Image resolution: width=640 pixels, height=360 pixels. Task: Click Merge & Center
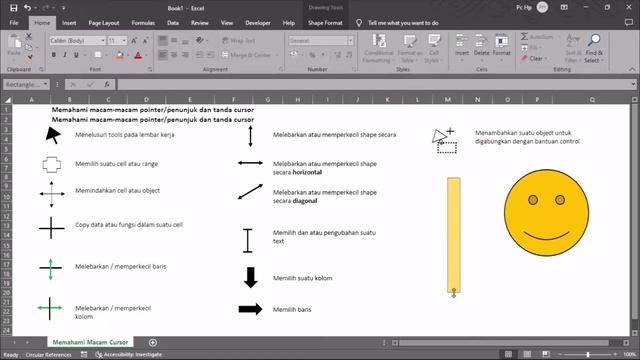pyautogui.click(x=247, y=55)
